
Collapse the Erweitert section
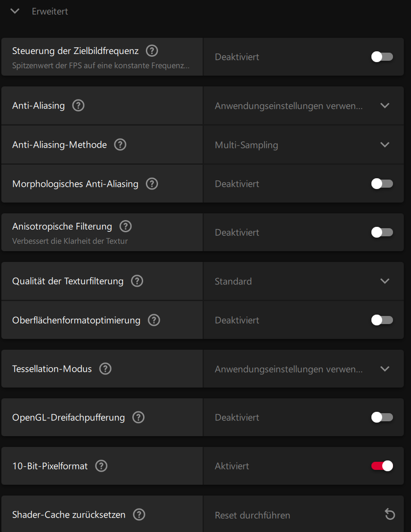tap(15, 11)
